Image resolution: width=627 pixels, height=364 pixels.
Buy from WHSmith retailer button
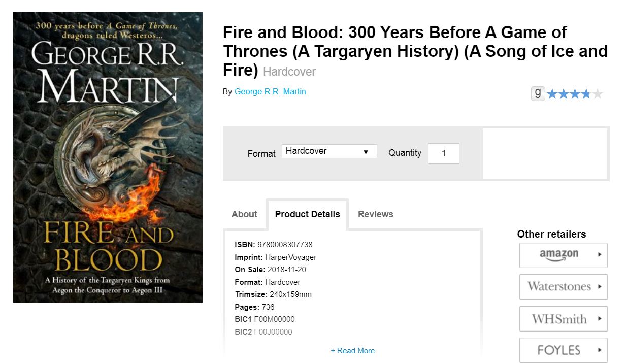click(563, 319)
